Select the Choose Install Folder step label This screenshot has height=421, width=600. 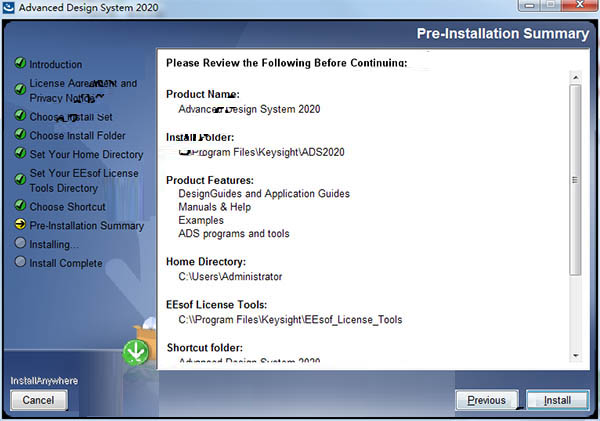click(78, 135)
